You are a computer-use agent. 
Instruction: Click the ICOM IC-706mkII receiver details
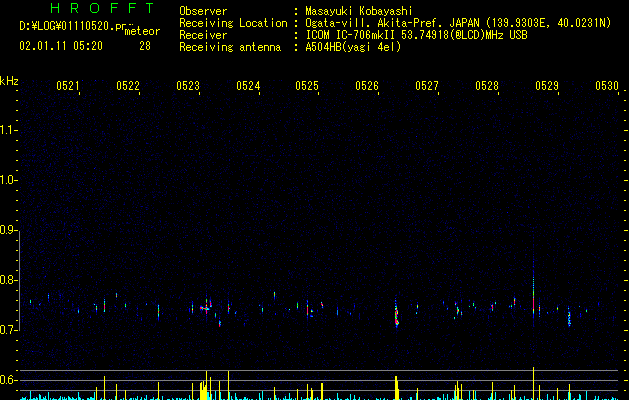416,35
